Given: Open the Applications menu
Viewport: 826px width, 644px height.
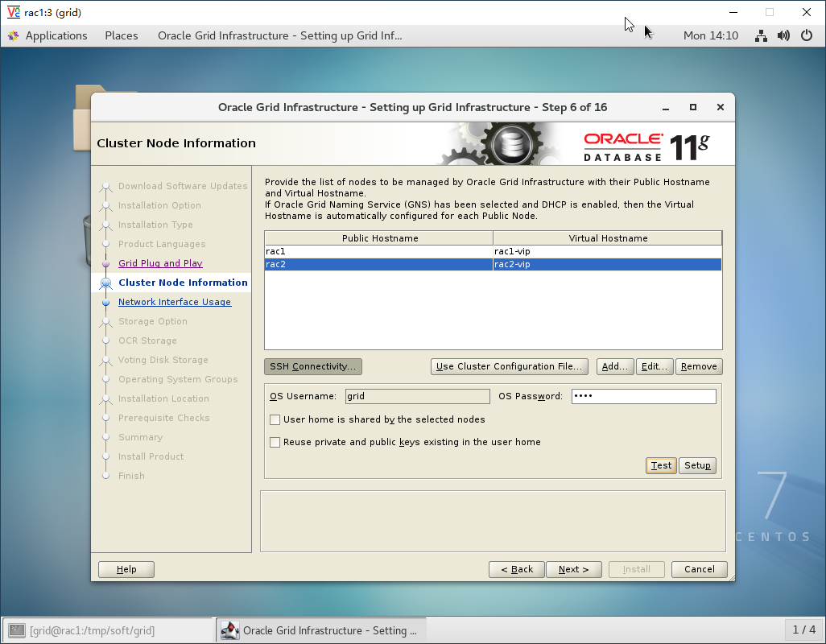Looking at the screenshot, I should click(56, 35).
